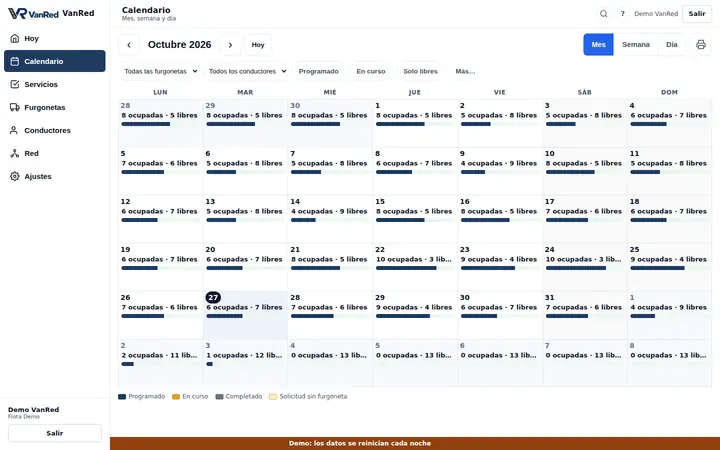Click day 29 with 9 ocupadas
Screen dimensions: 720x450
(x=415, y=315)
